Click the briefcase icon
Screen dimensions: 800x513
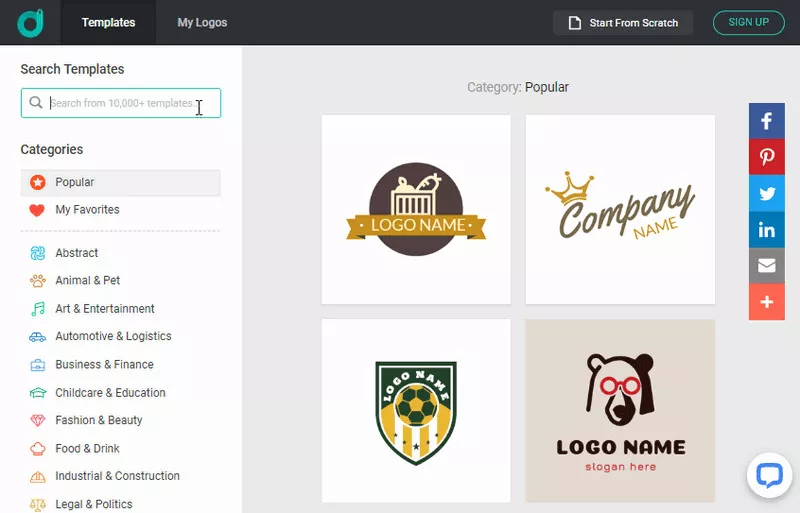coord(38,365)
